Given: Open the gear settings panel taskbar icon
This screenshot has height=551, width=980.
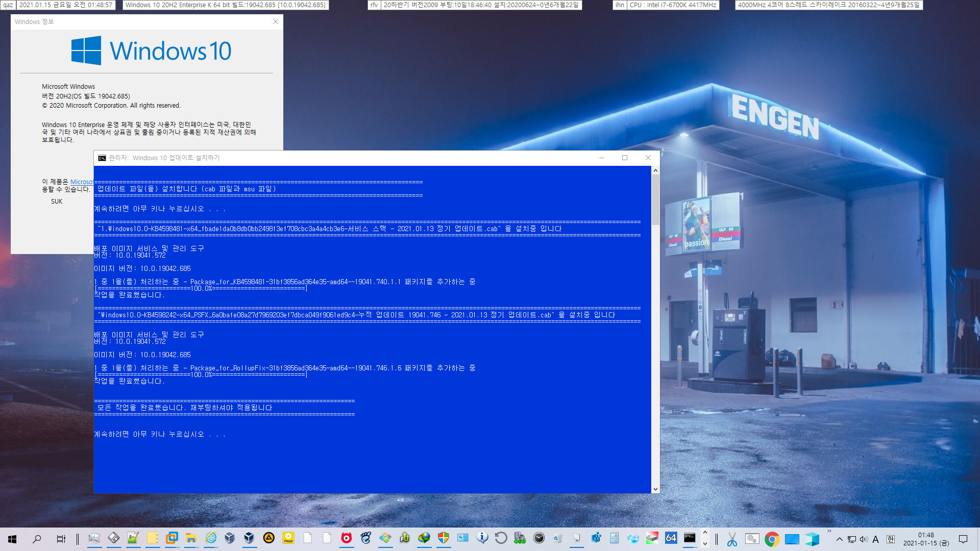Looking at the screenshot, I should [752, 539].
